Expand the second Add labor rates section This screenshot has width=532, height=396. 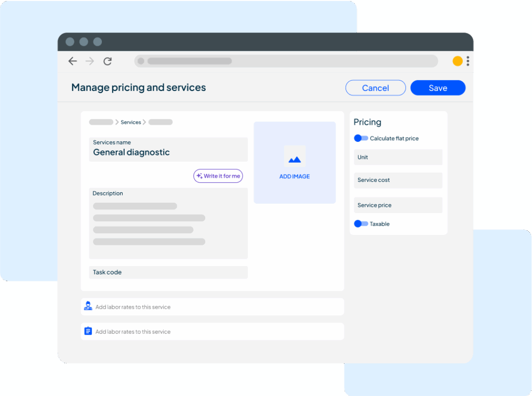point(212,331)
